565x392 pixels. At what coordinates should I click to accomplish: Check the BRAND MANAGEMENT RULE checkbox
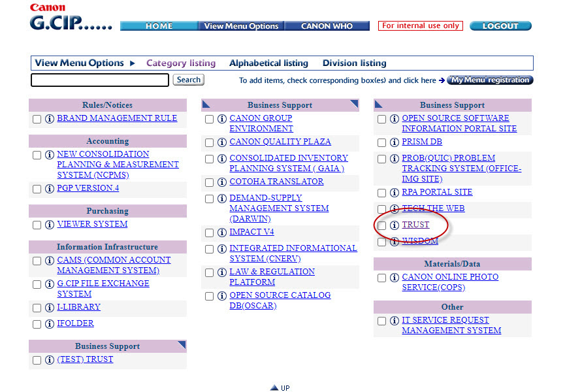click(37, 119)
